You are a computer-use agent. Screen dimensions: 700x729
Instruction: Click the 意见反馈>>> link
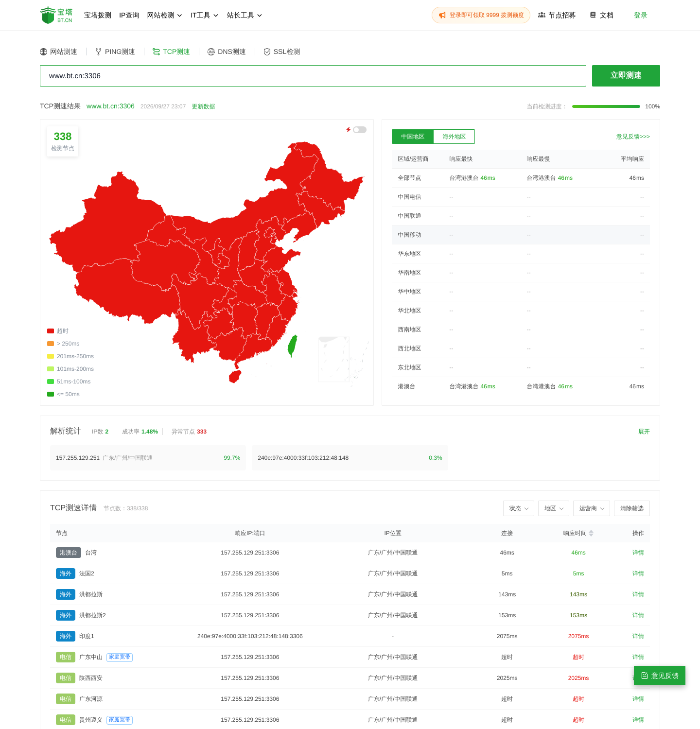coord(633,137)
